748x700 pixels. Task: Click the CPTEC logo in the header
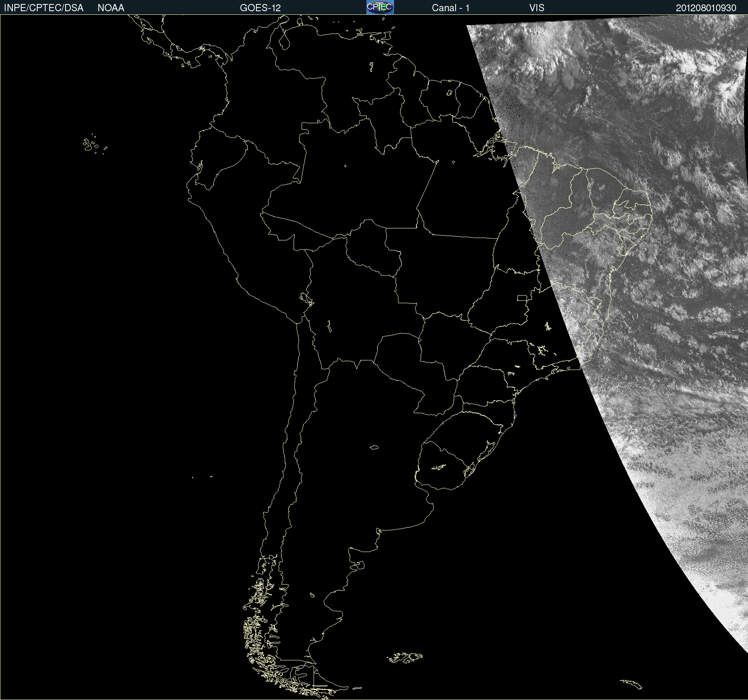point(380,7)
